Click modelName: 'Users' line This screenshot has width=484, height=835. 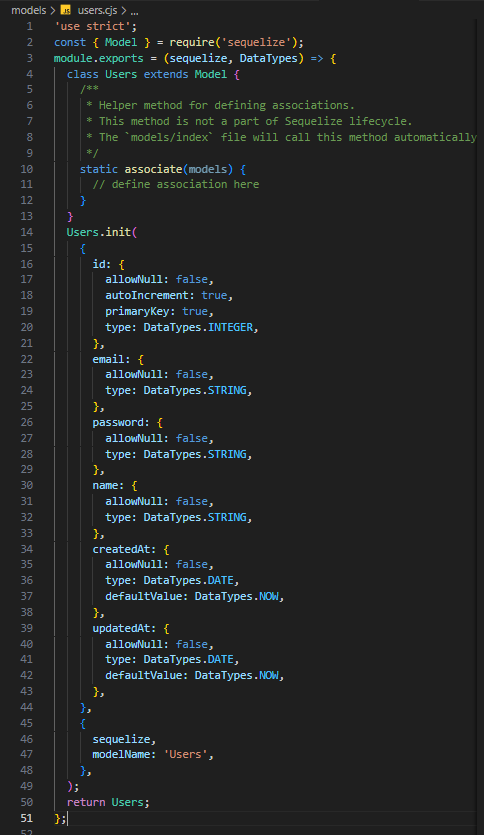click(x=153, y=755)
